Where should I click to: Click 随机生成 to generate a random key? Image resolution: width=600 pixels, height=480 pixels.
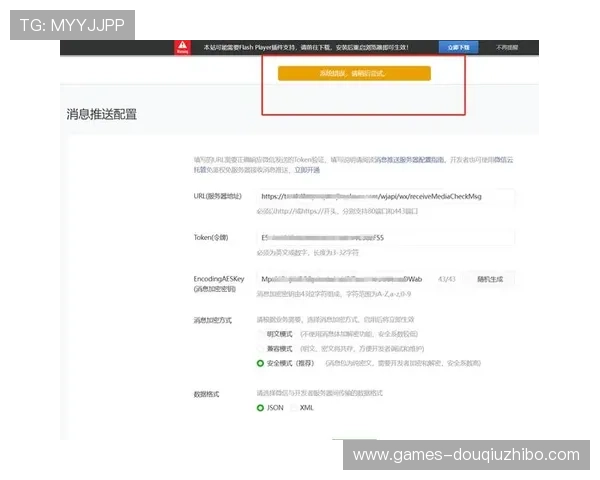pos(490,279)
